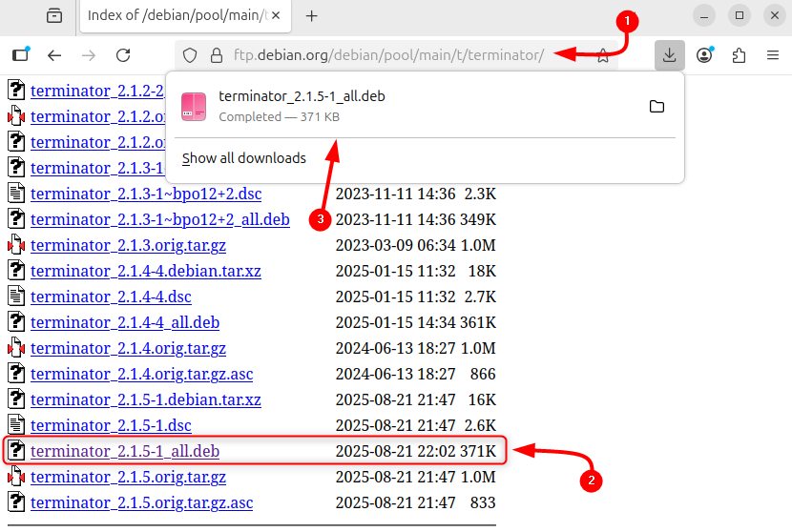Click terminator_2.1.3-1~bpo12+2.dsc link
The width and height of the screenshot is (792, 532).
coord(146,194)
